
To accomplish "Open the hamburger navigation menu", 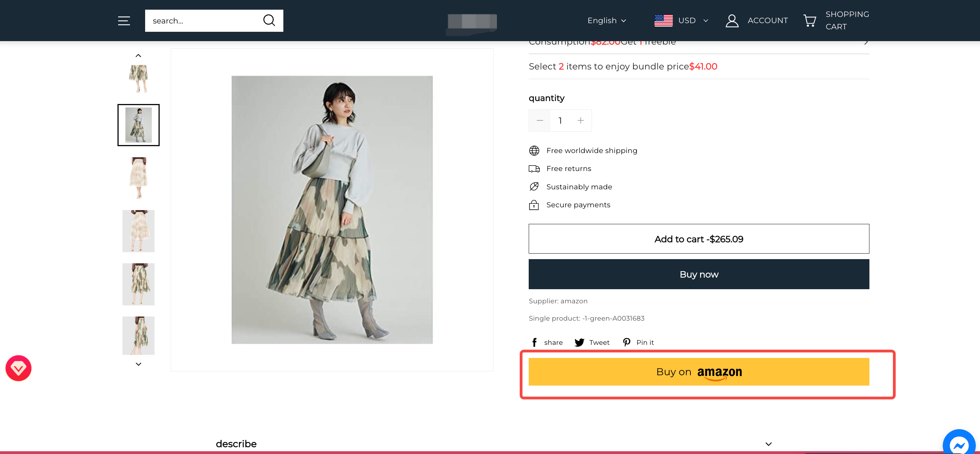I will (124, 20).
